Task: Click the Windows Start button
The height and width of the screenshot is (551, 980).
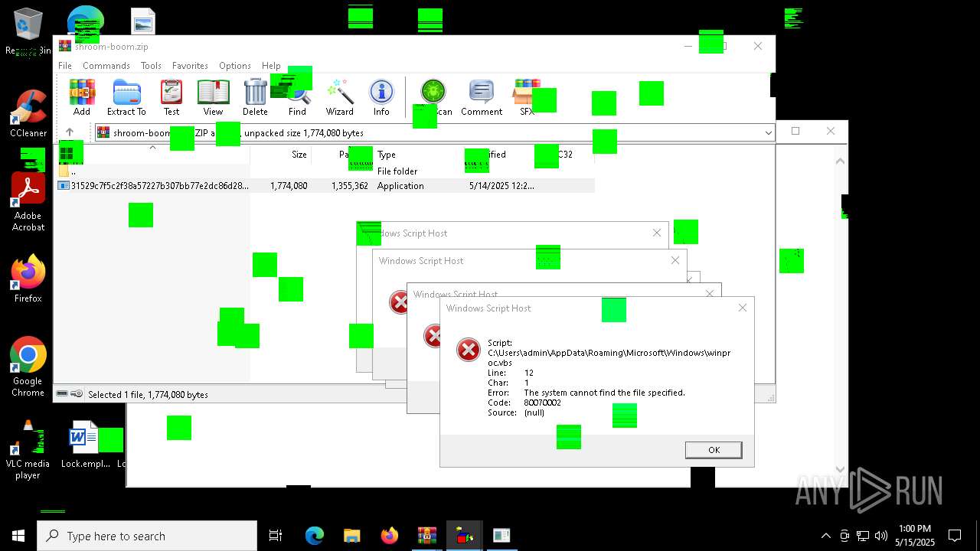Action: [18, 536]
